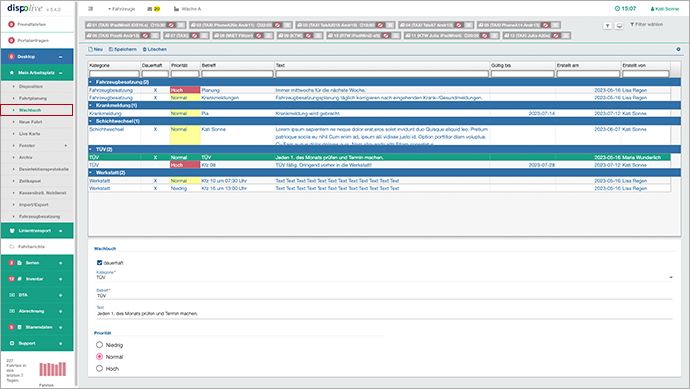The image size is (690, 389).
Task: Select the Niedrig priority radio button
Action: pyautogui.click(x=99, y=345)
